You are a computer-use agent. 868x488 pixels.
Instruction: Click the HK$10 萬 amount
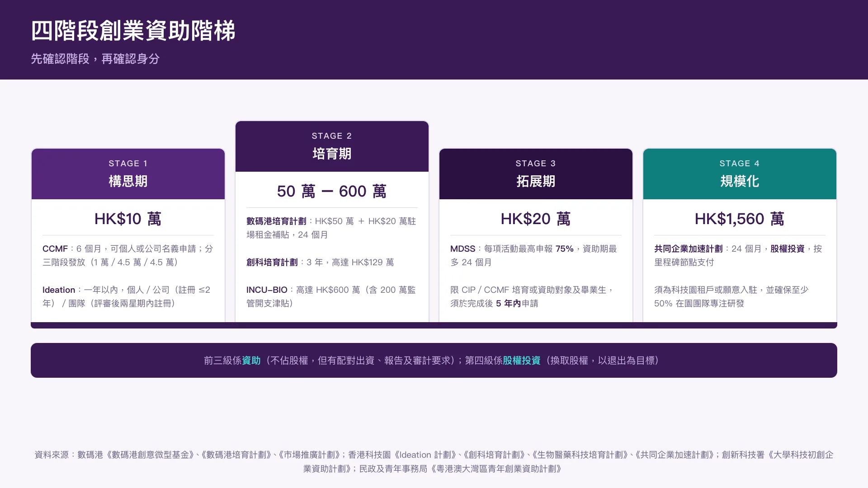coord(128,219)
